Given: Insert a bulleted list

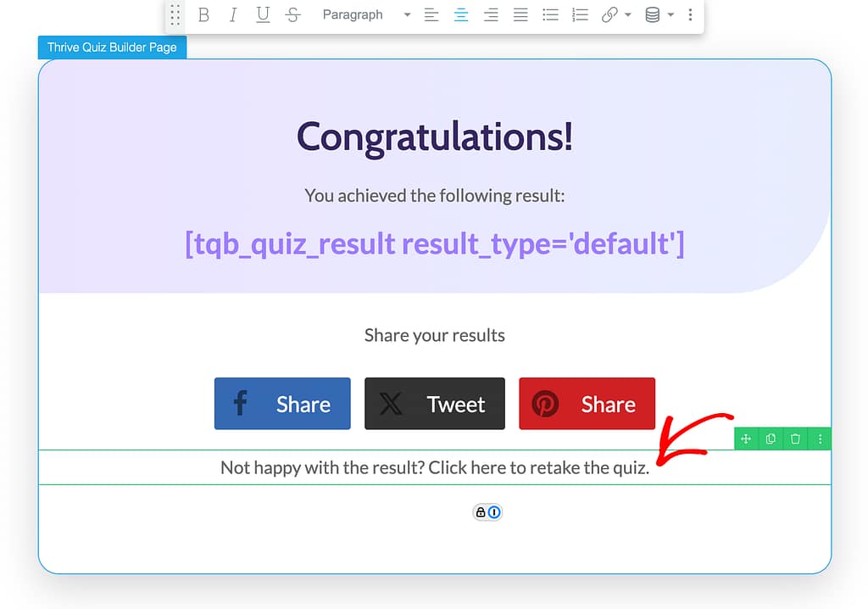Looking at the screenshot, I should [550, 15].
